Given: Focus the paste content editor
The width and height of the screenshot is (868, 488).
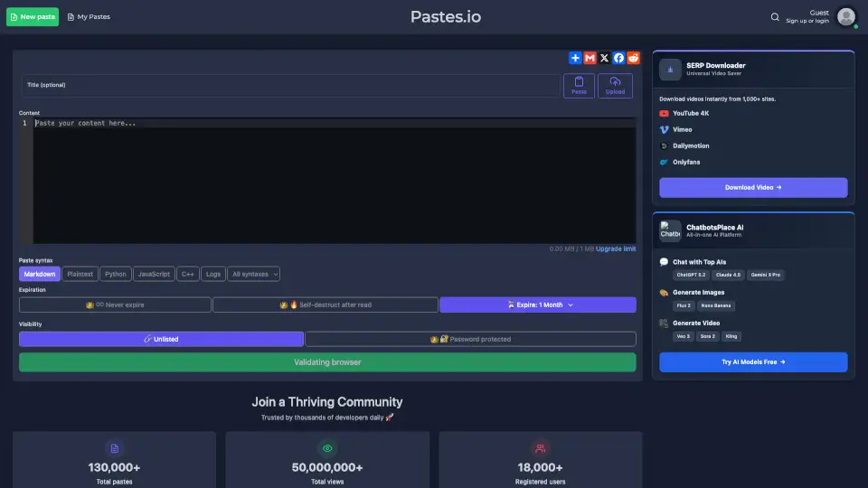Looking at the screenshot, I should click(334, 181).
